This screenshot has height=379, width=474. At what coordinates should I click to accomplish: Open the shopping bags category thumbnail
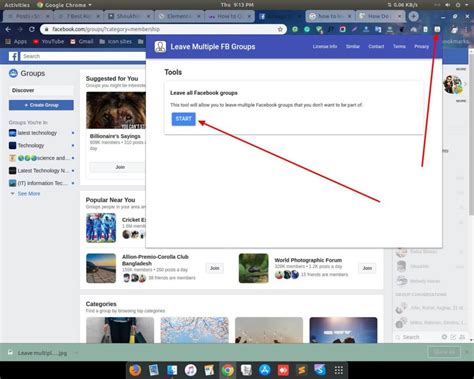(120, 330)
